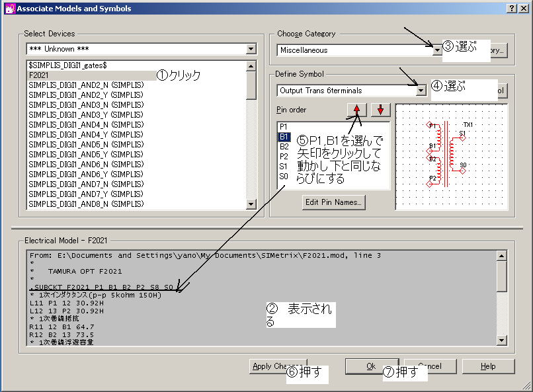Select pin B2 in the Pin order list
This screenshot has height=392, width=533.
point(284,146)
